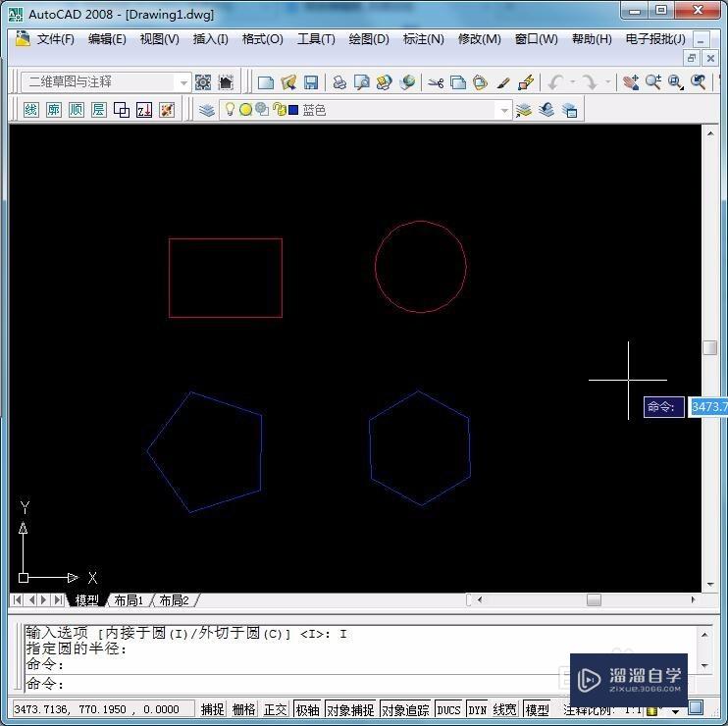Open Plot Preview magnifier icon
The image size is (728, 726).
(x=362, y=82)
